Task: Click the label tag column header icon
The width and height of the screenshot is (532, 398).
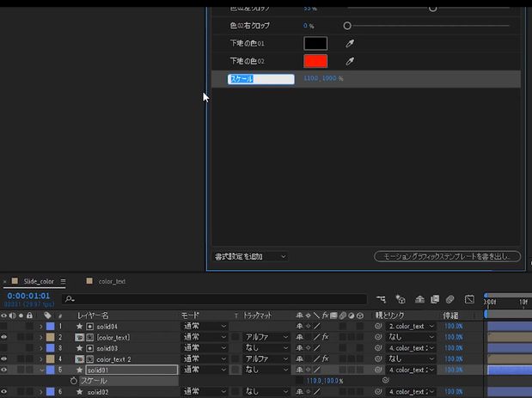Action: [x=47, y=315]
